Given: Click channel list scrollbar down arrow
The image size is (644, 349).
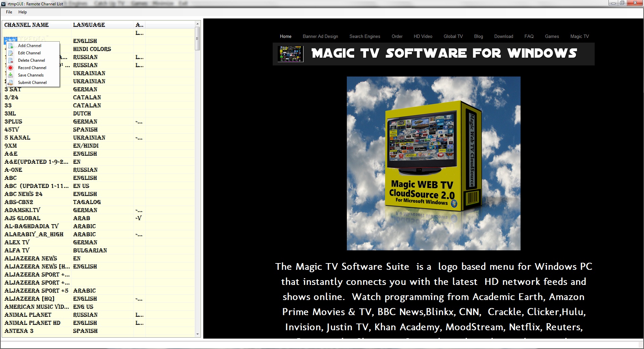Looking at the screenshot, I should (198, 334).
